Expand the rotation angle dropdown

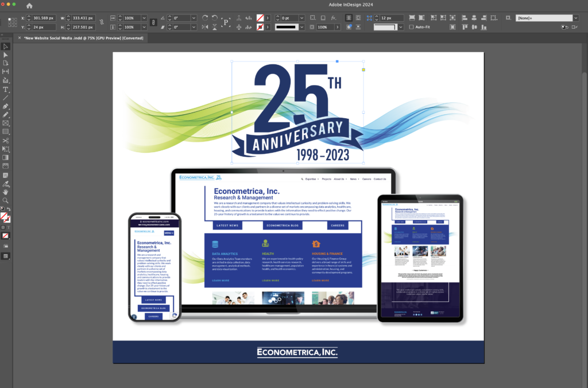[x=194, y=18]
